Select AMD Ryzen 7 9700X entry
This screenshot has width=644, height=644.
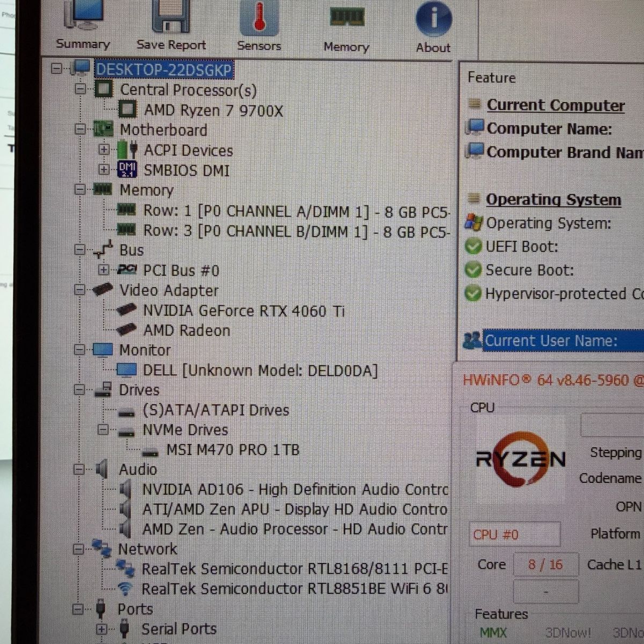213,111
